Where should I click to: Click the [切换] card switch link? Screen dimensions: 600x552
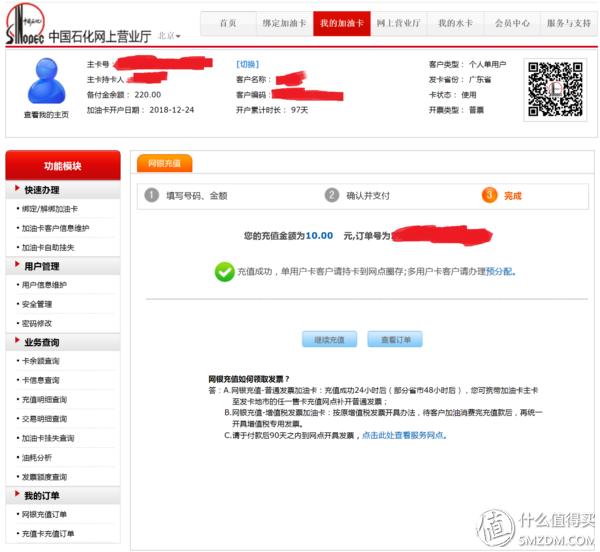tap(248, 64)
